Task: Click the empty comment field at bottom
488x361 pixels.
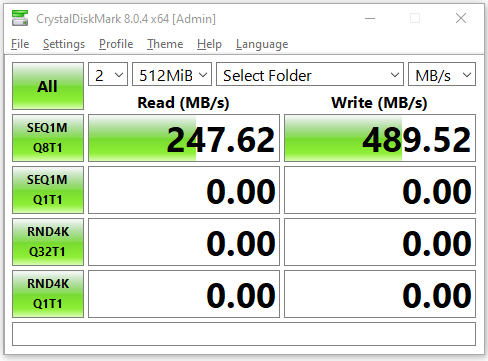Action: pos(244,334)
